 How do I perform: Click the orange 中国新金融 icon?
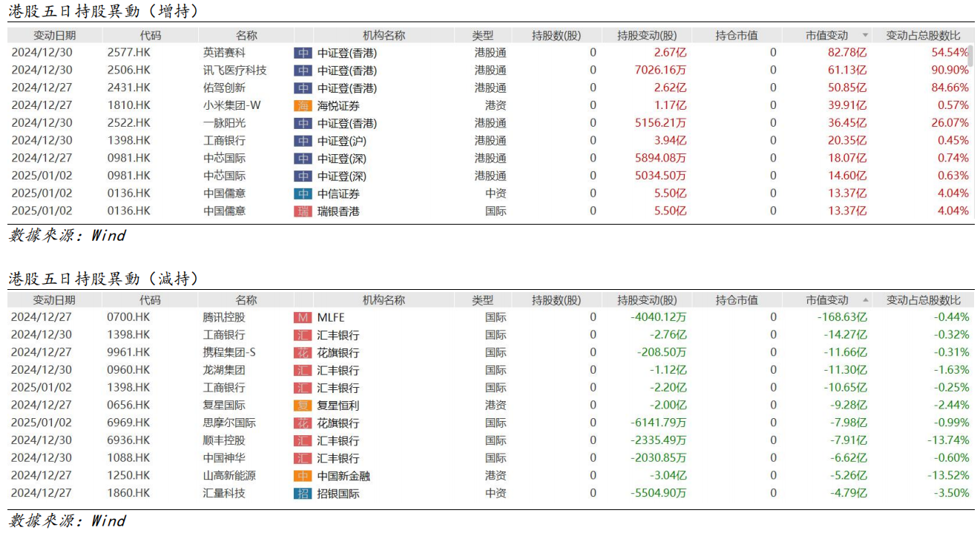pos(303,476)
